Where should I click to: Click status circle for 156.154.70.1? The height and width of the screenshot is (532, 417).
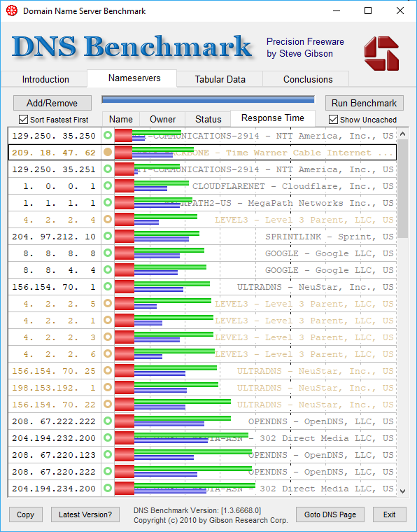(x=108, y=287)
